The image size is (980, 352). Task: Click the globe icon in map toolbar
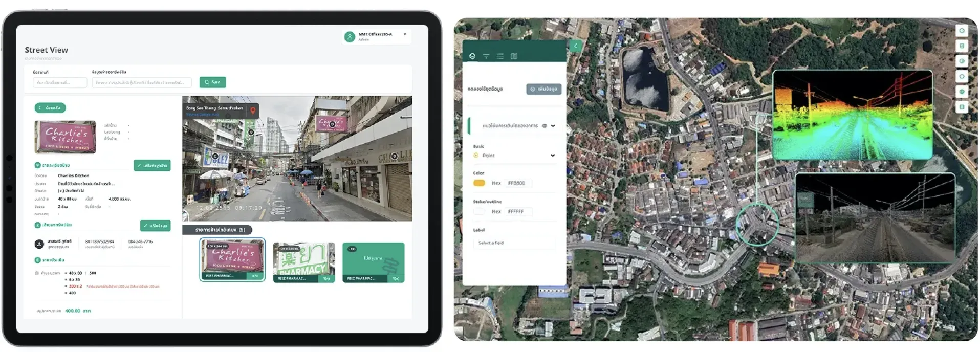point(962,92)
